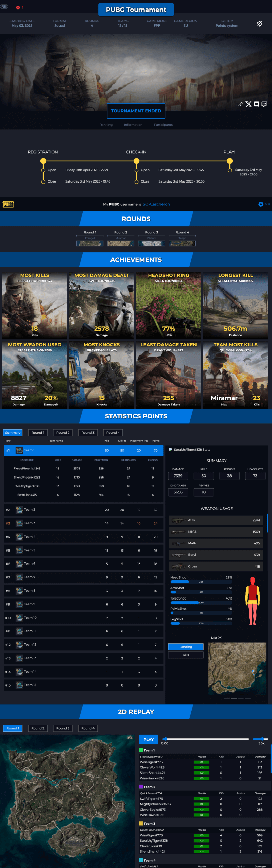Viewport: 272px width, 868px height.
Task: Click FiercePhoenix#243 player row
Action: 84,468
